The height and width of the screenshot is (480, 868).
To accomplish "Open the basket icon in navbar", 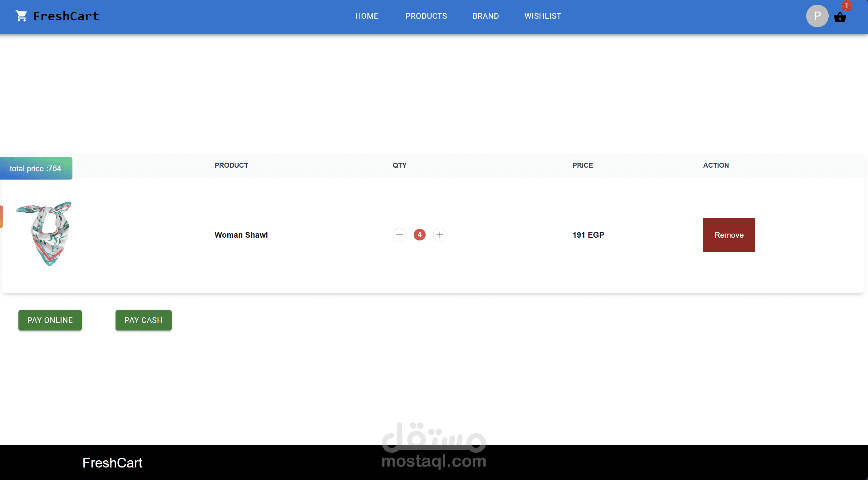I will (x=840, y=17).
